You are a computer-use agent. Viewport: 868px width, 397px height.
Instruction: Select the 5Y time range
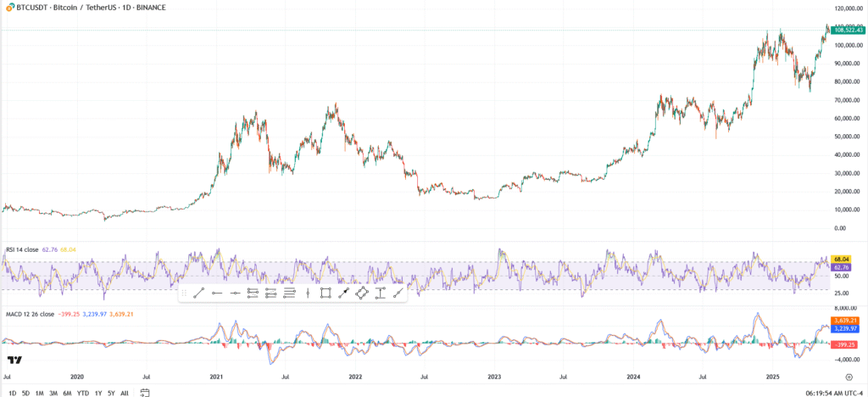pyautogui.click(x=112, y=393)
